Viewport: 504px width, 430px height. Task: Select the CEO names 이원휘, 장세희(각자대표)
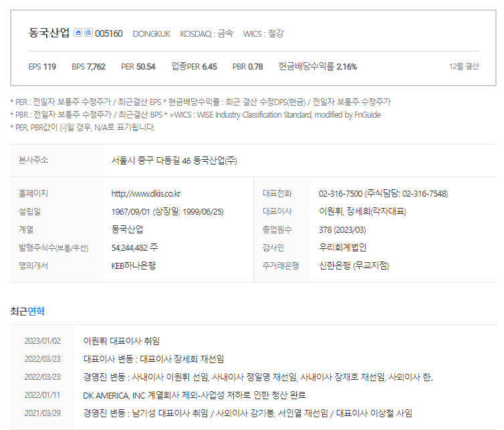[362, 211]
